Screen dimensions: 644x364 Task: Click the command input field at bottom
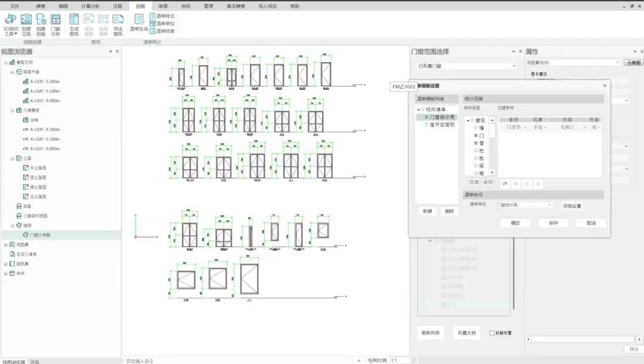click(x=238, y=360)
